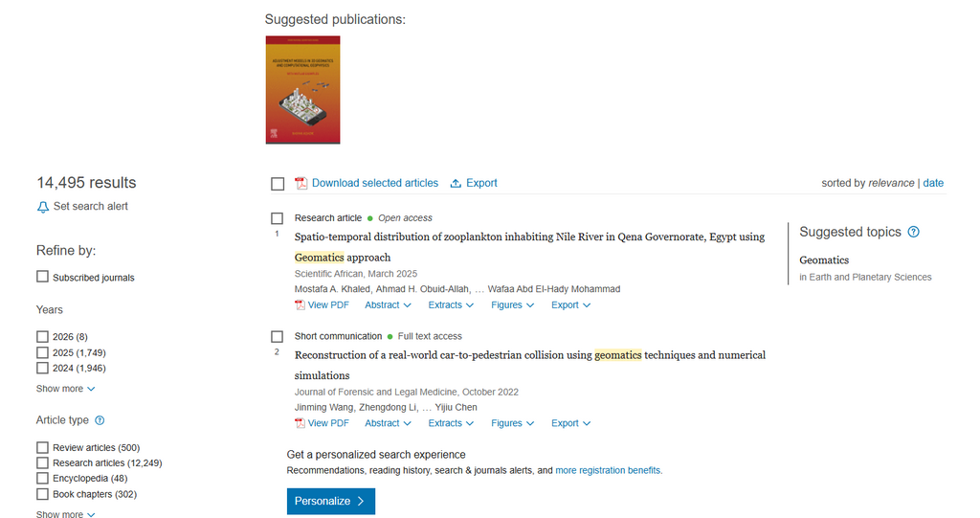Click the PDF icon beside Download selected articles
980x518 pixels.
pyautogui.click(x=301, y=183)
